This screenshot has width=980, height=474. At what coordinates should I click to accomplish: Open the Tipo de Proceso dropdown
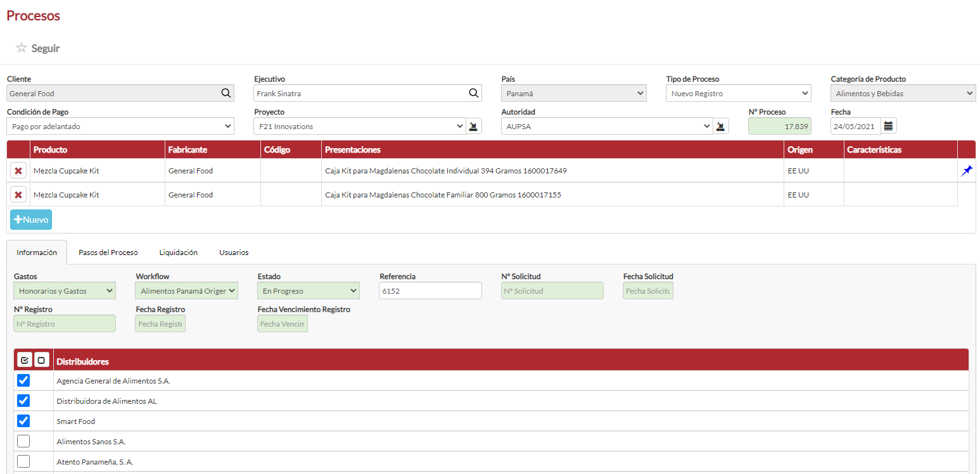pyautogui.click(x=738, y=94)
